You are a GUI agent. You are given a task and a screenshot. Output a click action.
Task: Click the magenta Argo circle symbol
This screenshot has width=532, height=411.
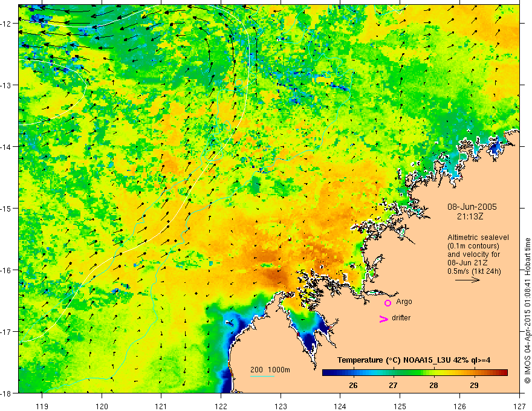(x=388, y=303)
